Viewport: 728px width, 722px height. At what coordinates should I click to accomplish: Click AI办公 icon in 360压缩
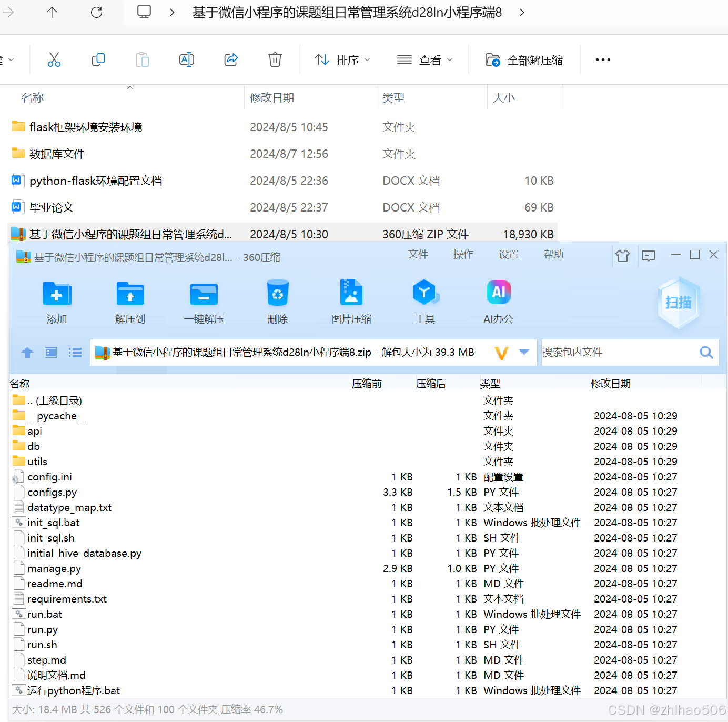pos(499,302)
